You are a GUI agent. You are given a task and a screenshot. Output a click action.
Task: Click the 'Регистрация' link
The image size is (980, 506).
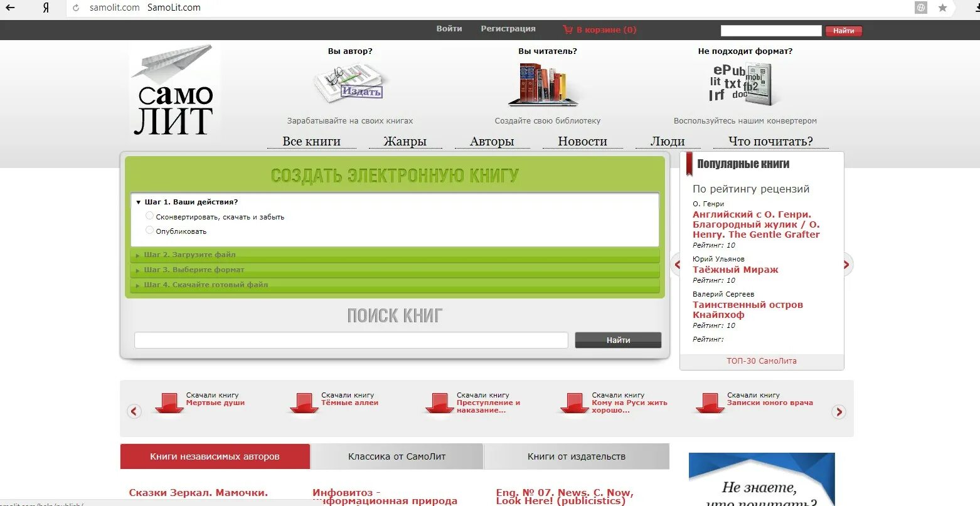click(508, 29)
